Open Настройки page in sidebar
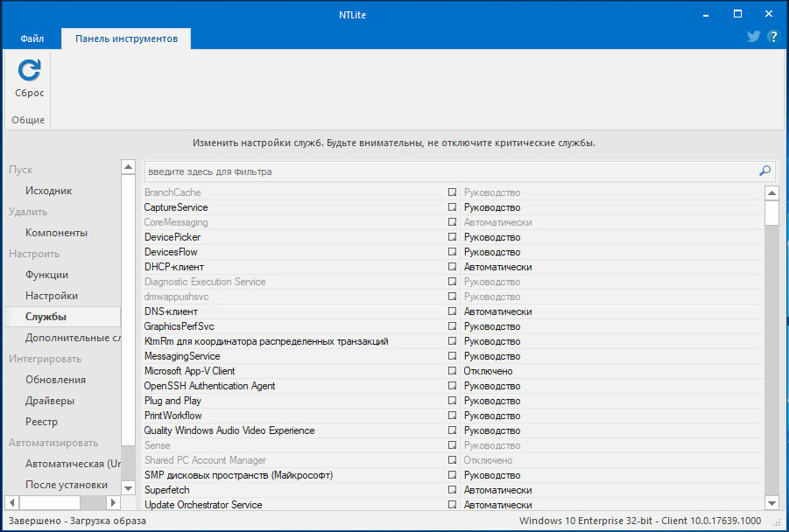 click(52, 296)
